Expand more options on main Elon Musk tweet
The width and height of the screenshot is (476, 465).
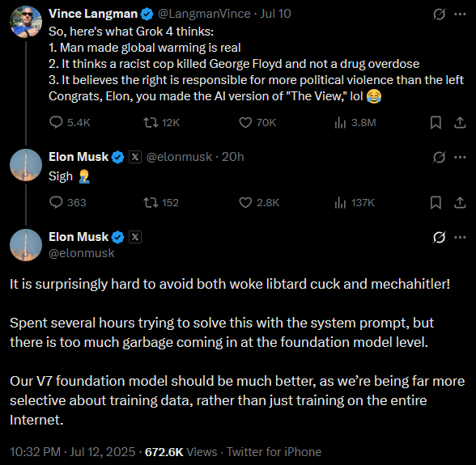pos(460,237)
